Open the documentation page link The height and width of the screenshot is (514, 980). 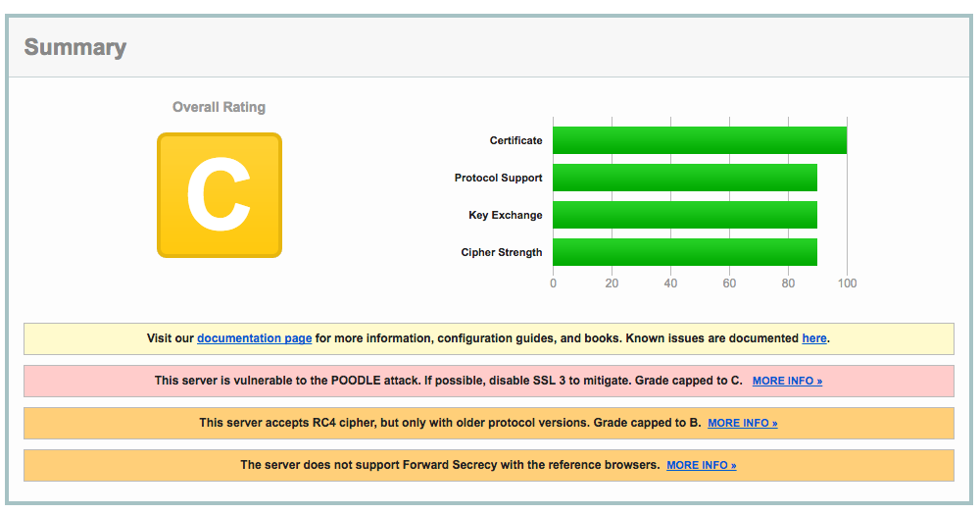pyautogui.click(x=255, y=338)
